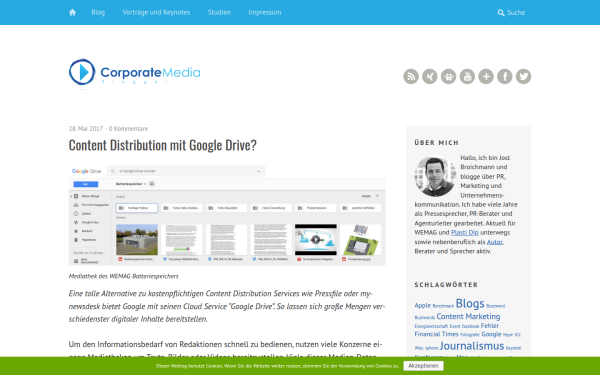Select the Apple tag
Screen dimensions: 600x375
[422, 305]
